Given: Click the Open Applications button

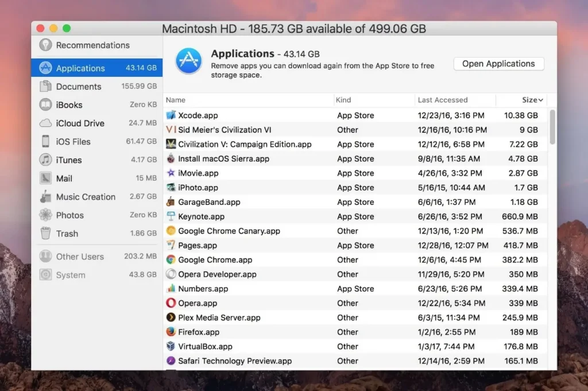Looking at the screenshot, I should (498, 64).
